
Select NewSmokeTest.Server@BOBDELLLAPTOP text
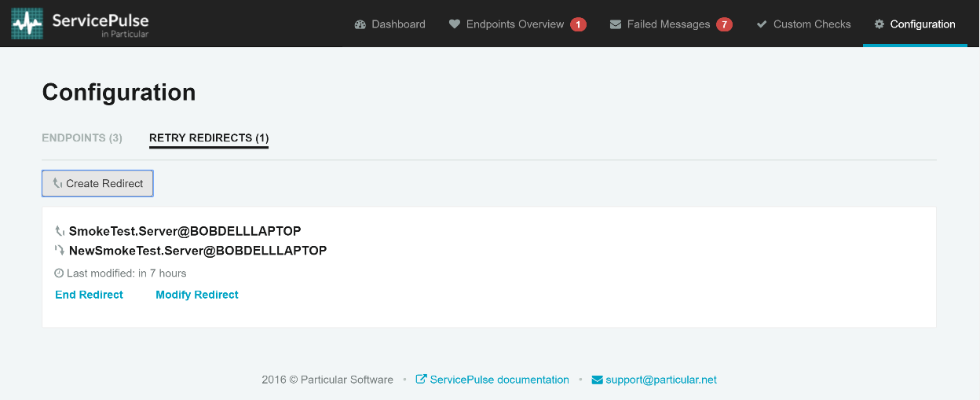[198, 251]
